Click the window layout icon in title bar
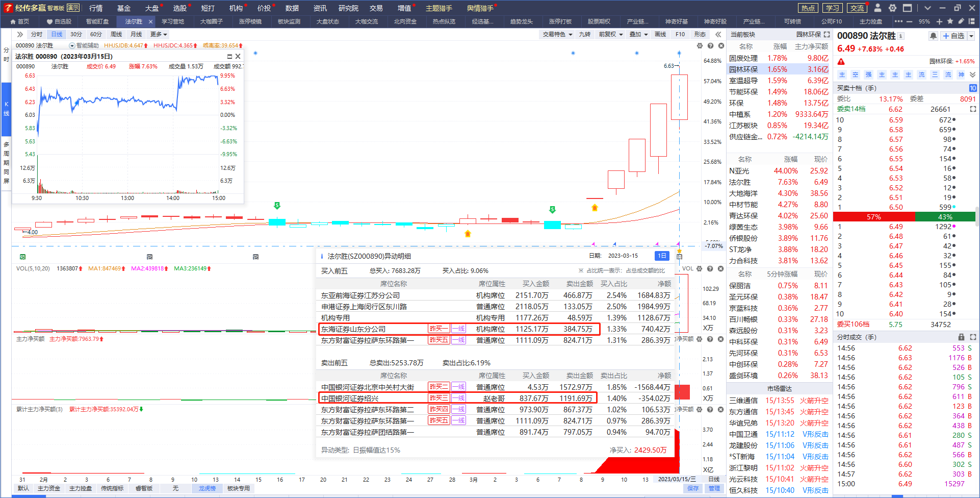The height and width of the screenshot is (498, 980). (907, 8)
